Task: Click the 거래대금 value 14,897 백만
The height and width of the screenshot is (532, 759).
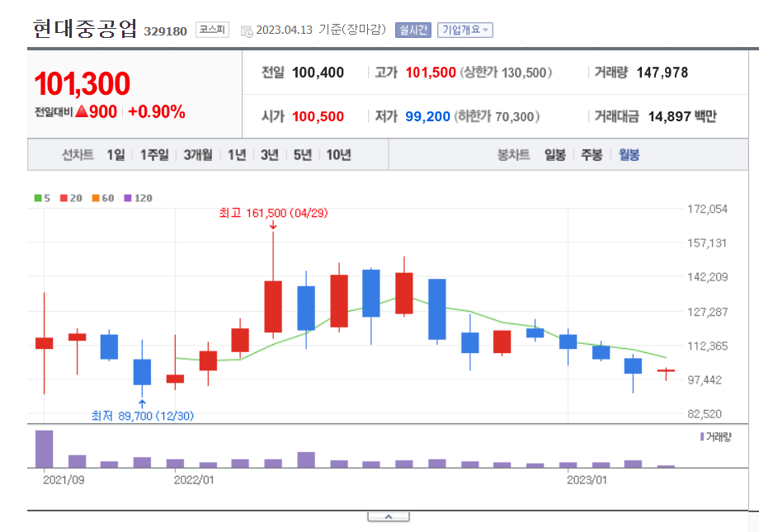Action: [x=682, y=116]
